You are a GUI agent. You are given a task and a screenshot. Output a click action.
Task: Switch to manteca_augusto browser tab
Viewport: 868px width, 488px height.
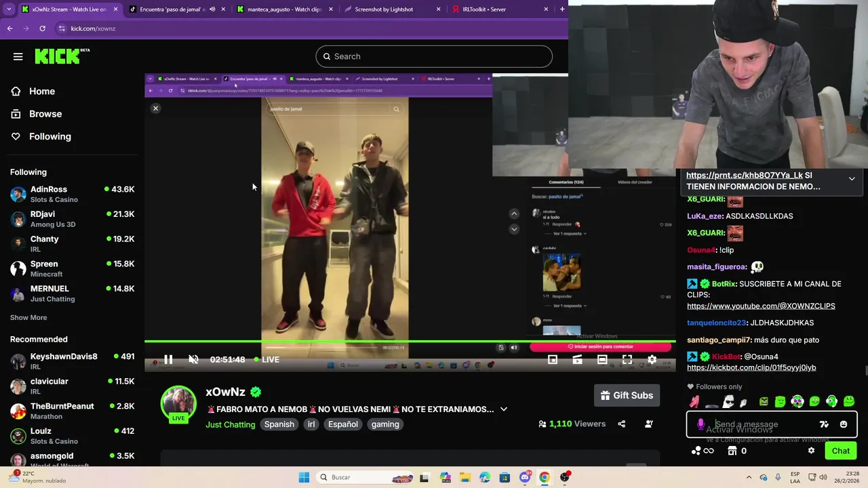285,9
